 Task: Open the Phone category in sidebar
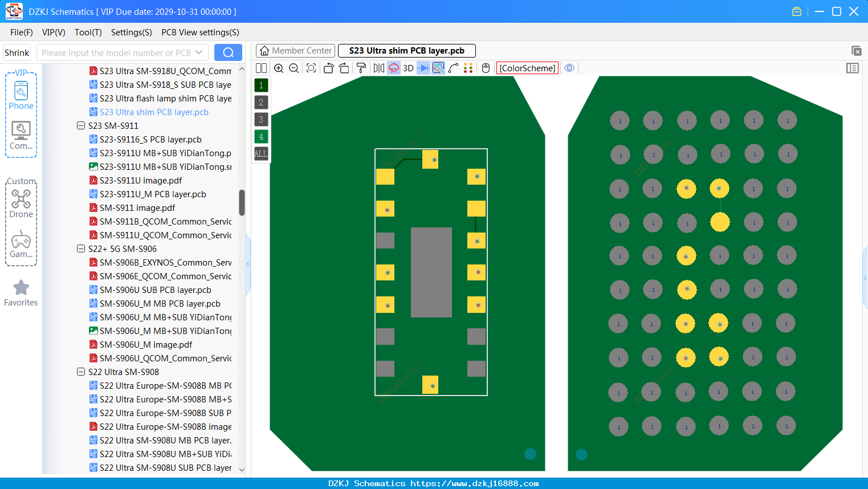tap(21, 95)
